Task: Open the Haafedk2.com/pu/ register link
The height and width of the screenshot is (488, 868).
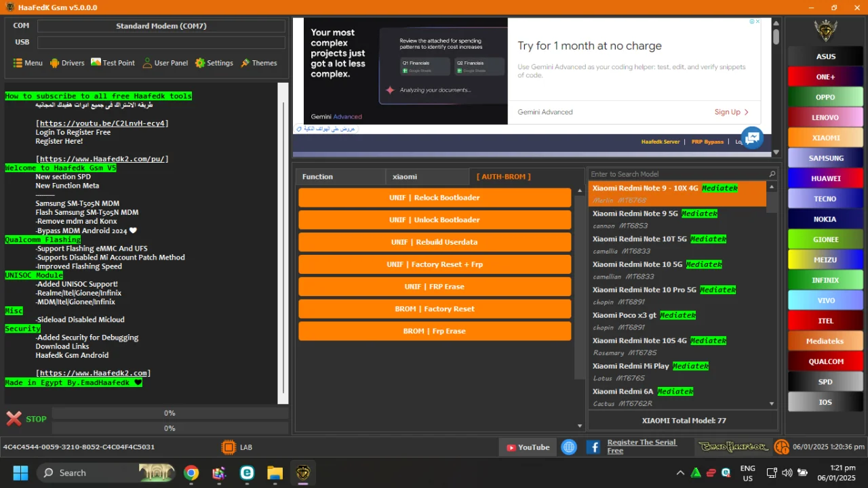Action: [102, 159]
